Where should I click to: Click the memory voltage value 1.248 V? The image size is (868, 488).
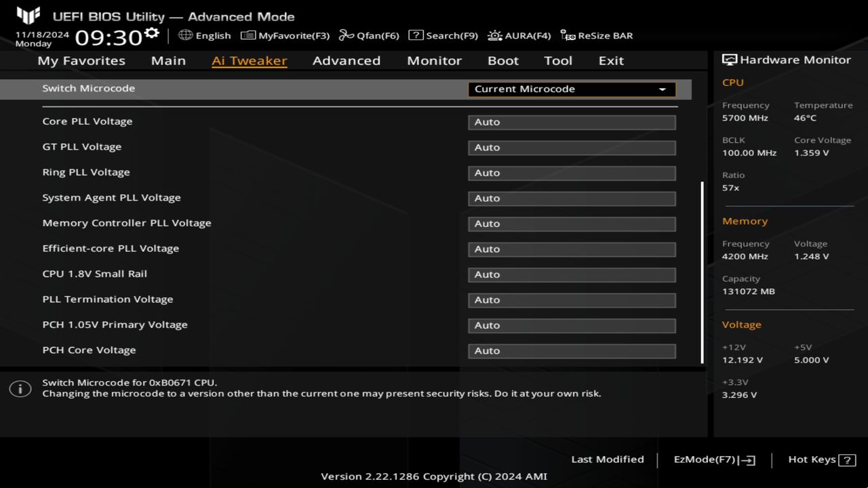pos(812,257)
